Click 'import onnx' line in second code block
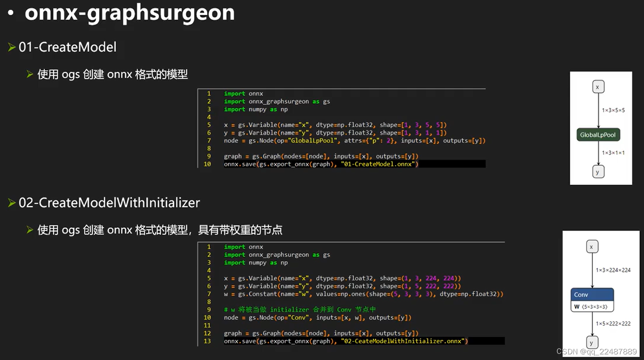644x360 pixels. (243, 247)
